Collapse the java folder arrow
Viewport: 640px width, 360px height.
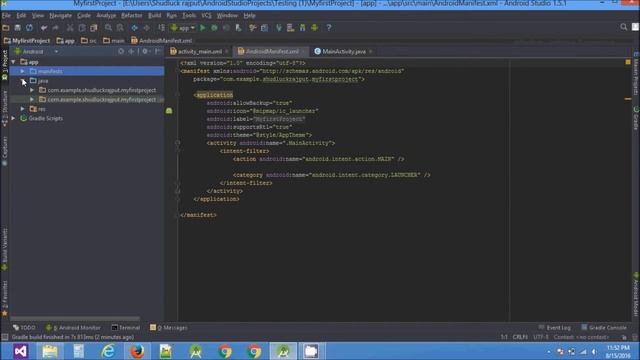(x=23, y=81)
